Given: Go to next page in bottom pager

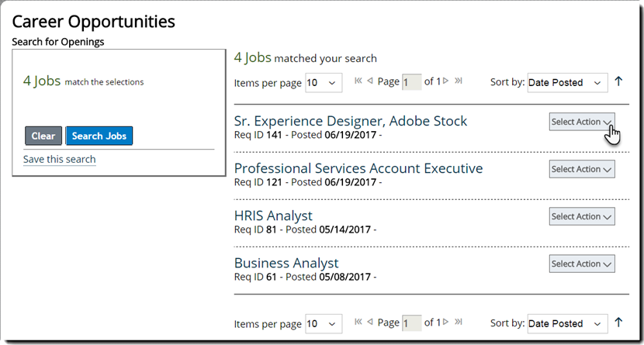Looking at the screenshot, I should pos(446,323).
